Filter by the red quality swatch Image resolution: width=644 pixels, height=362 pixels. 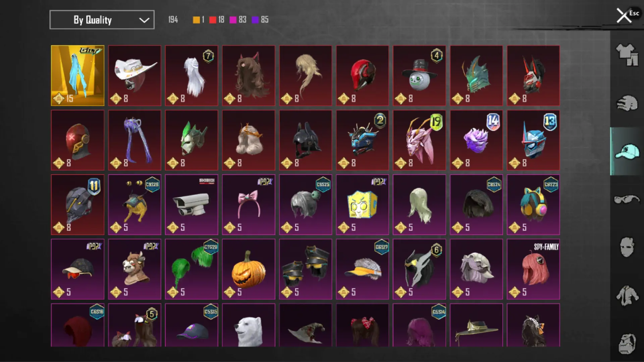[213, 20]
